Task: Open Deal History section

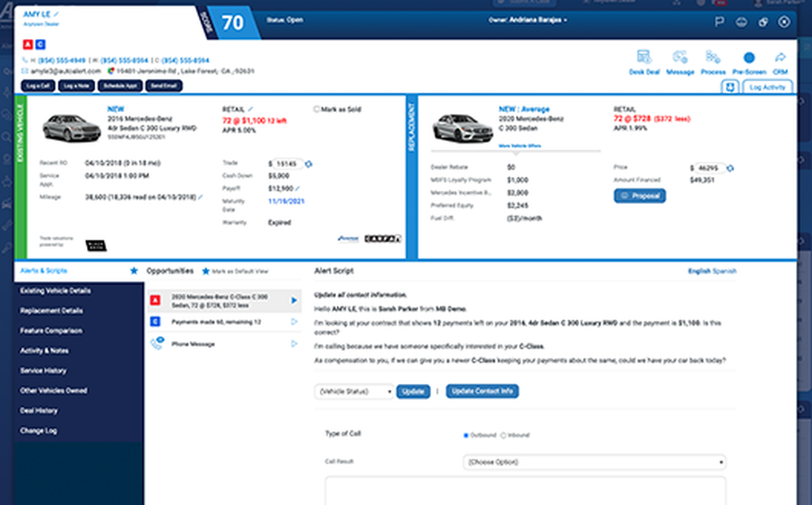Action: (39, 411)
